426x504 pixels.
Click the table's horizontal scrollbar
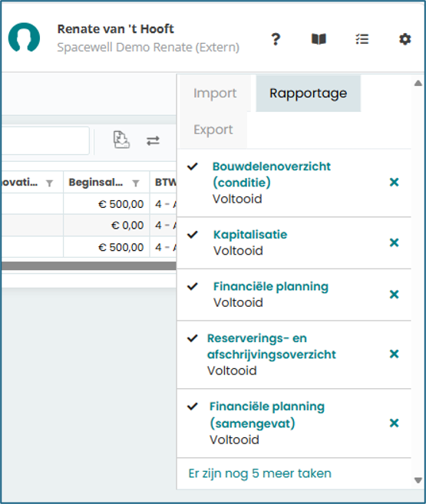[x=89, y=265]
